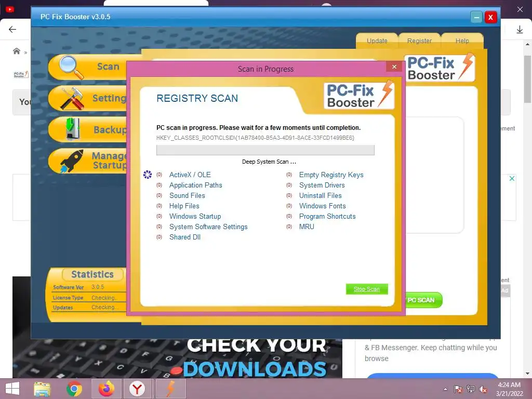This screenshot has height=399, width=532.
Task: Click the System Drivers scan category
Action: pyautogui.click(x=322, y=185)
